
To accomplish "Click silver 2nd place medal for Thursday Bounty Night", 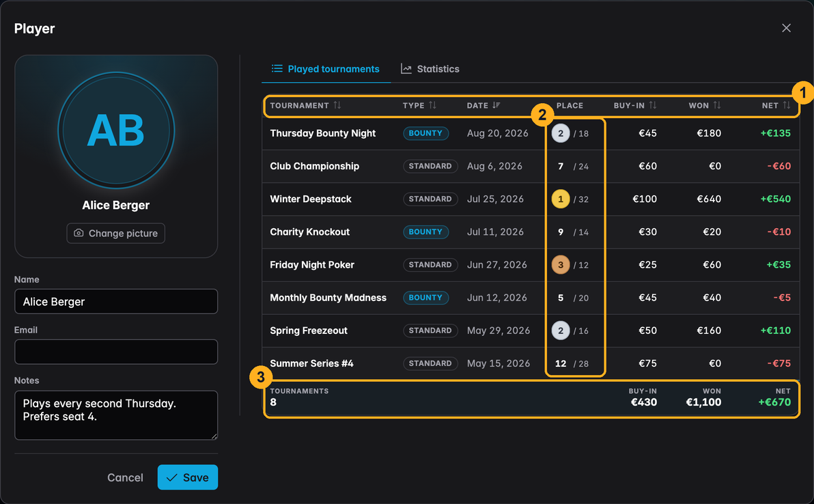I will click(x=561, y=133).
